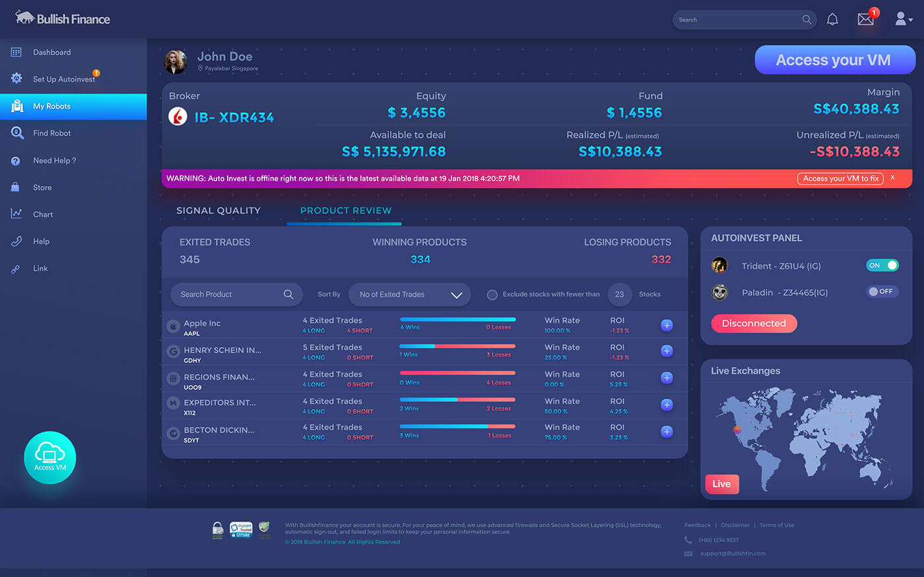Open the mail envelope icon with badge

[865, 19]
